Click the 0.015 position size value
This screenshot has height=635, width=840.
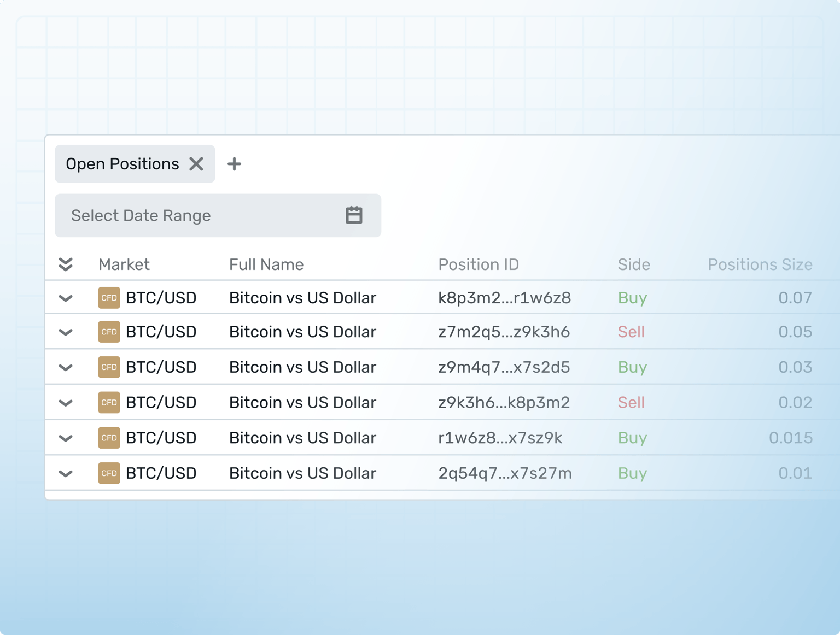coord(791,438)
